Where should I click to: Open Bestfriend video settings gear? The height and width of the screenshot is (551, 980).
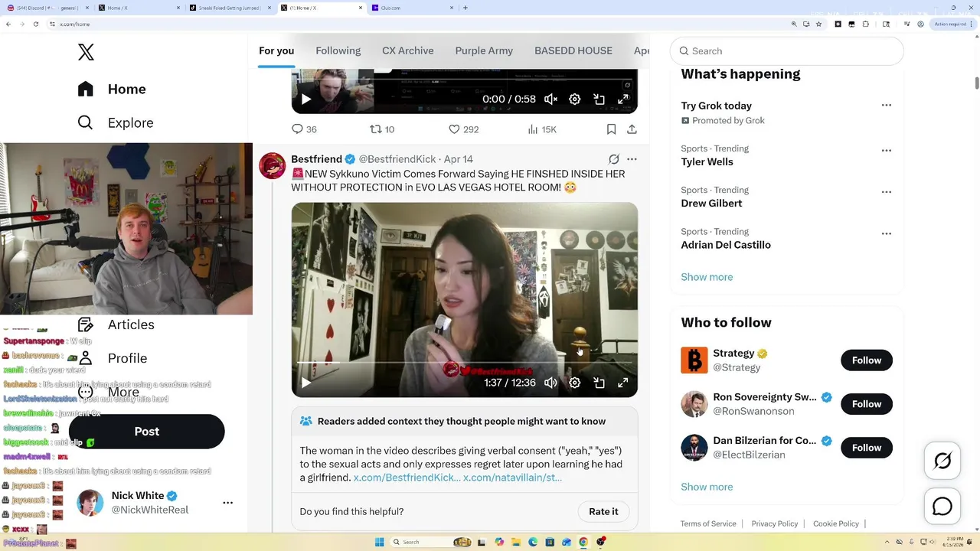coord(575,383)
